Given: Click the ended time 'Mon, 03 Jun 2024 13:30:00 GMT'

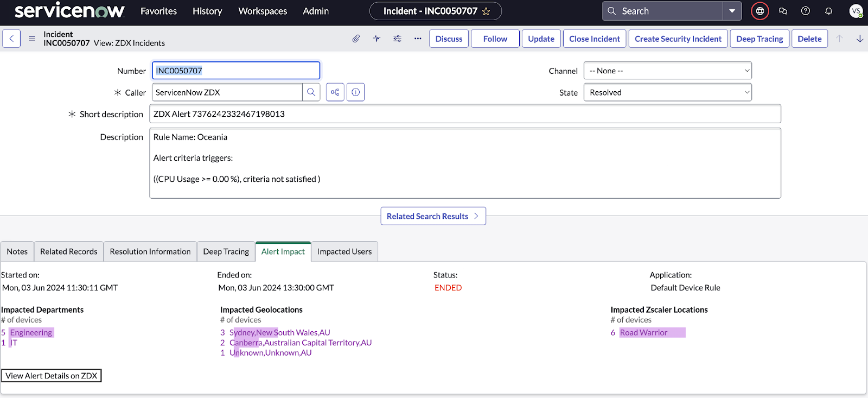Looking at the screenshot, I should [x=276, y=288].
